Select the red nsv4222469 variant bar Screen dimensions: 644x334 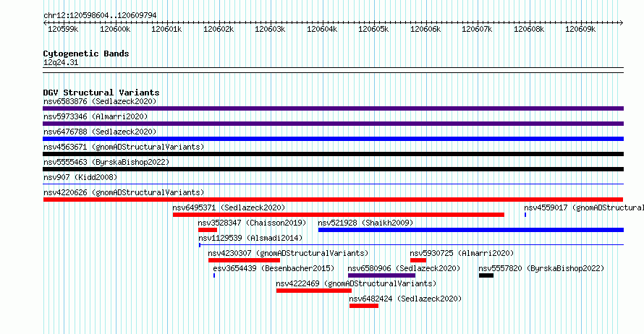(x=314, y=291)
